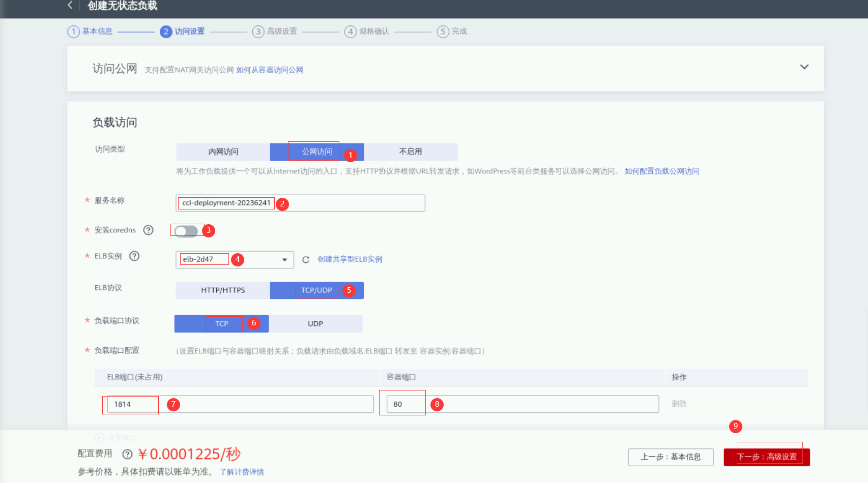Screen dimensions: 868x483
Task: Focus the 容器端口 input with 80
Action: pyautogui.click(x=523, y=404)
